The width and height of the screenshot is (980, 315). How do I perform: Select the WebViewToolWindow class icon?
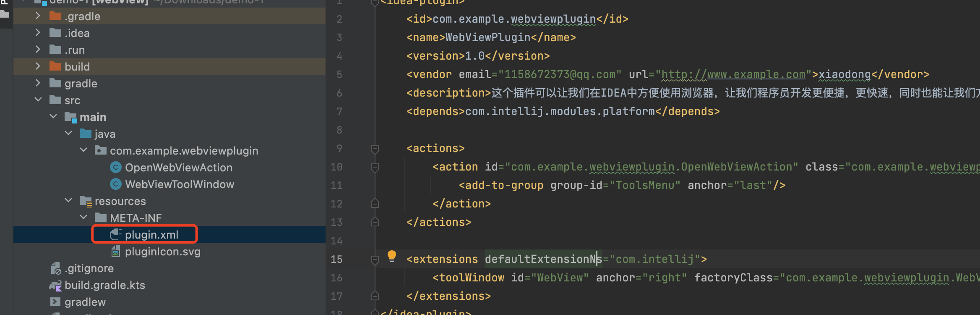click(116, 184)
